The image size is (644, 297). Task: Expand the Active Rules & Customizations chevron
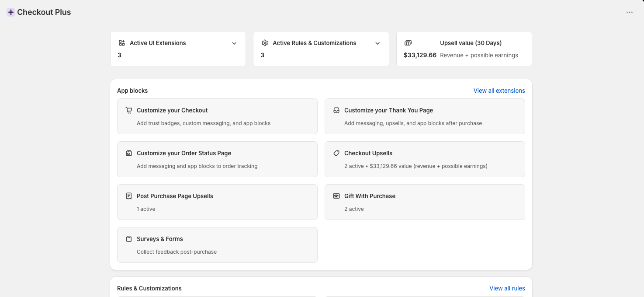coord(377,43)
